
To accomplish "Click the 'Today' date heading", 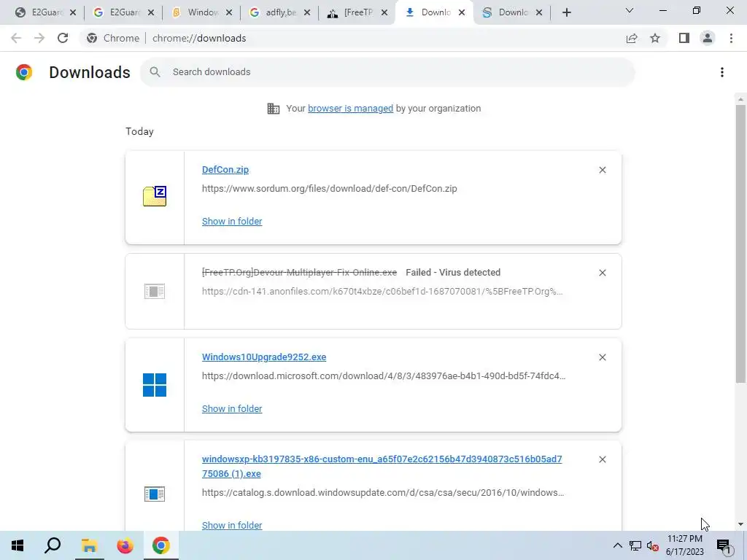I will 139,131.
